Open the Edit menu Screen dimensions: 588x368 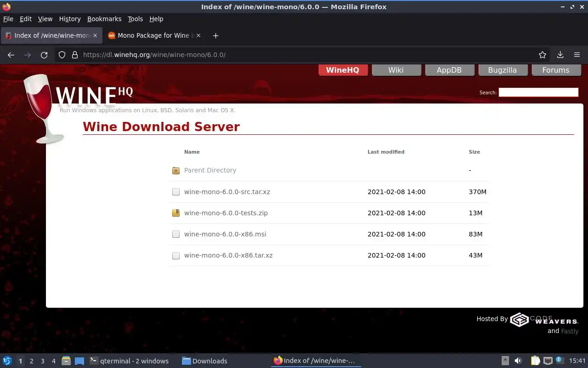pyautogui.click(x=26, y=19)
